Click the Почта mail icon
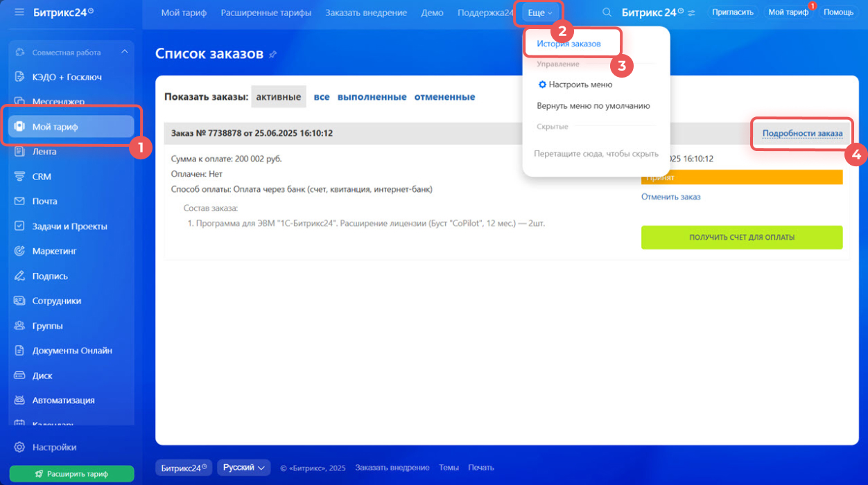This screenshot has height=485, width=868. [20, 202]
